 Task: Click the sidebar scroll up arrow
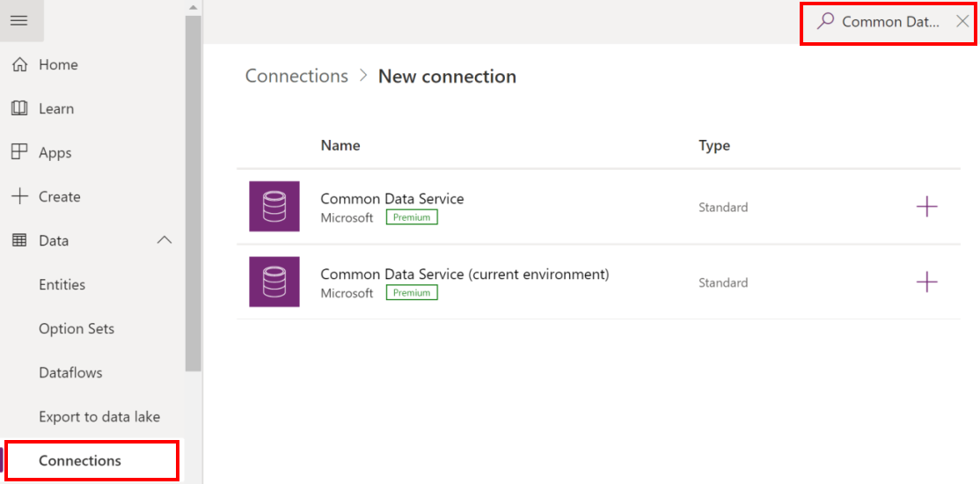point(194,8)
